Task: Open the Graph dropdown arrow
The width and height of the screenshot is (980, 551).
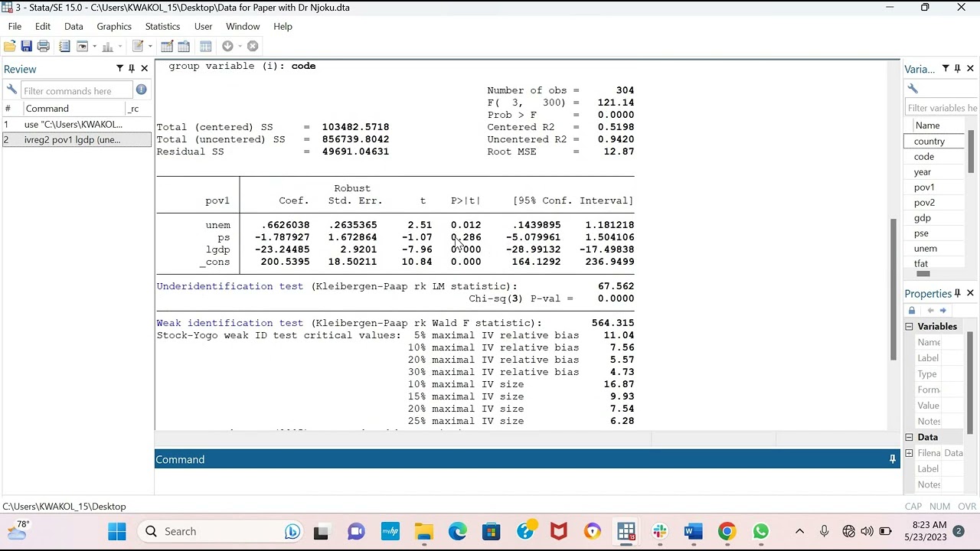Action: click(x=120, y=46)
